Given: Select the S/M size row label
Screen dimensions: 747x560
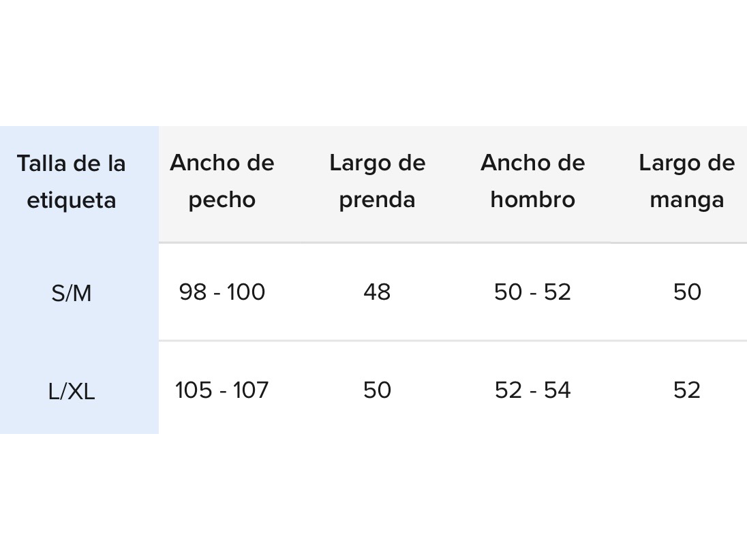Looking at the screenshot, I should tap(72, 294).
